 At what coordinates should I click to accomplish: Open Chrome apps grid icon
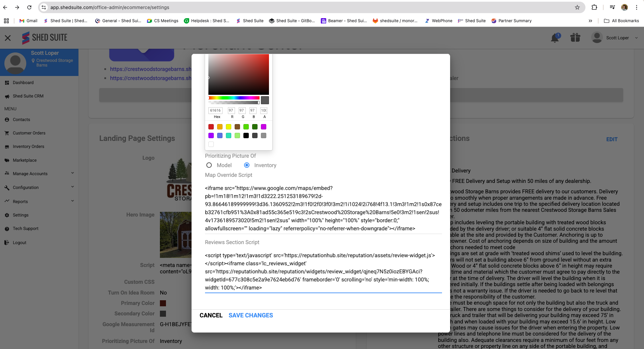pos(6,21)
